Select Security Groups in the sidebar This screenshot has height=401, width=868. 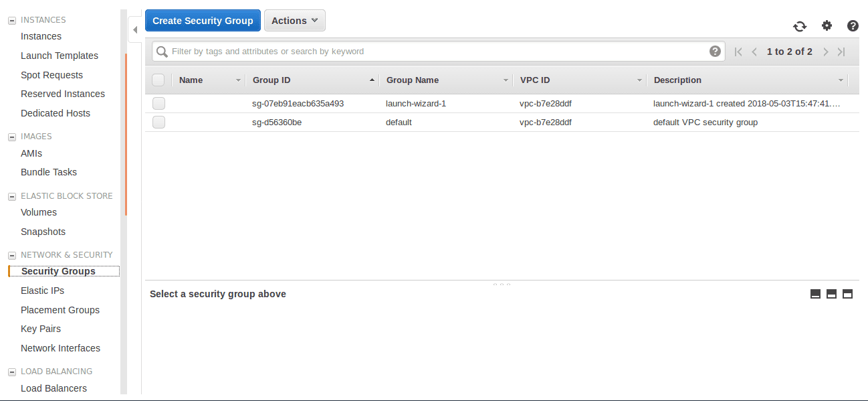[x=58, y=271]
